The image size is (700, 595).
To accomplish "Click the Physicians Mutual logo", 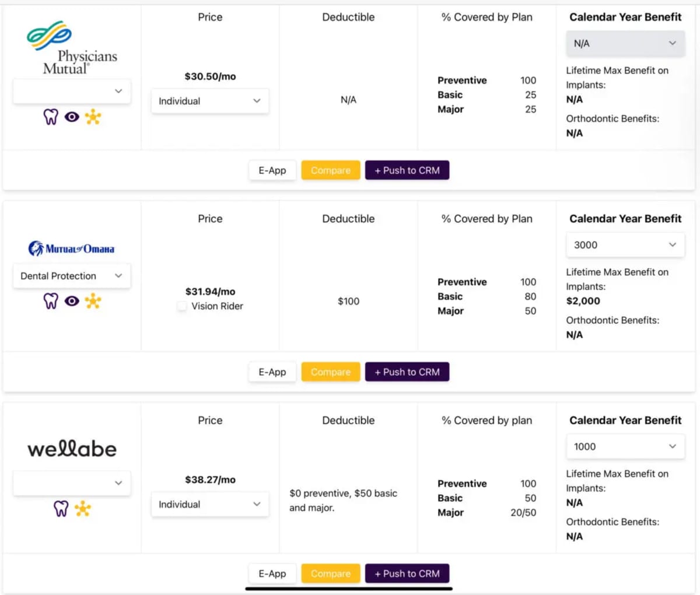I will click(72, 48).
